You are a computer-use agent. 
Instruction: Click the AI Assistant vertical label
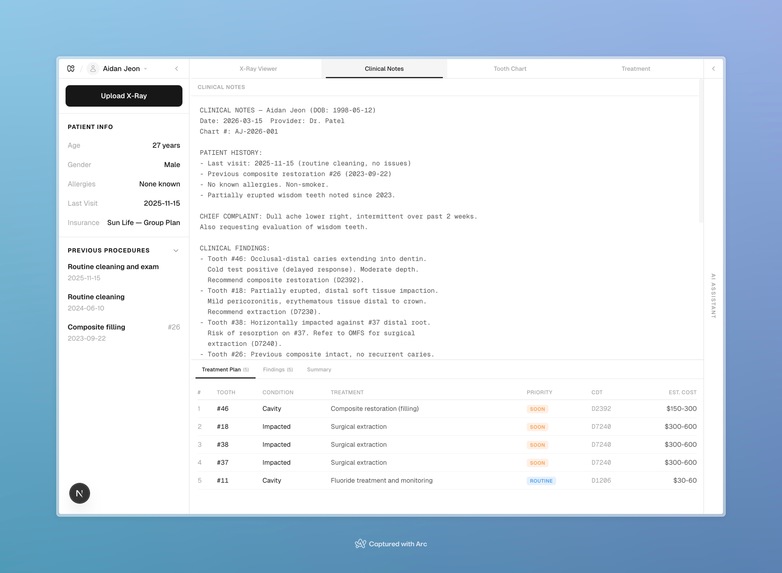[713, 295]
